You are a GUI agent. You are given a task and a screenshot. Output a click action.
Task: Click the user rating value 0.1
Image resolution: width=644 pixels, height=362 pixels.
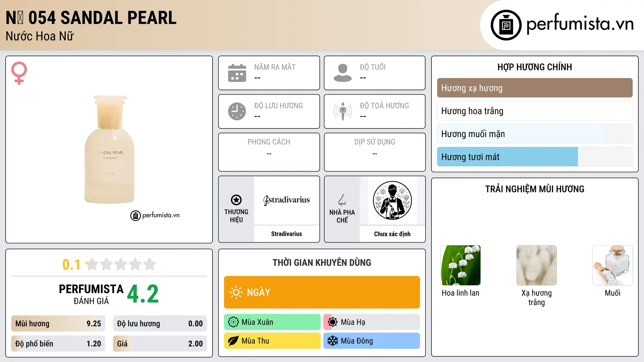[71, 265]
